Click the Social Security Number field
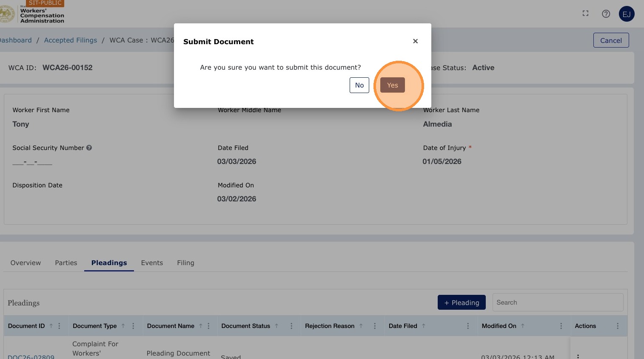Image resolution: width=644 pixels, height=359 pixels. (32, 162)
